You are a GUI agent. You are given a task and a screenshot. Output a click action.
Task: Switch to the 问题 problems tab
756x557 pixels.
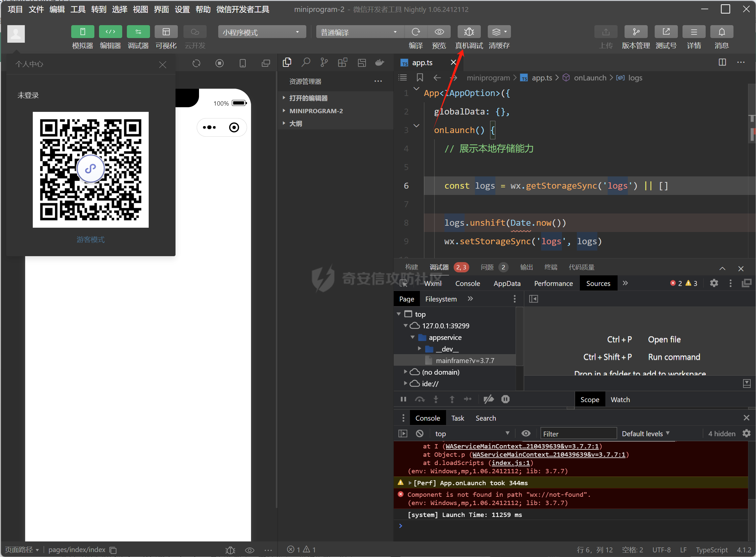pyautogui.click(x=487, y=267)
